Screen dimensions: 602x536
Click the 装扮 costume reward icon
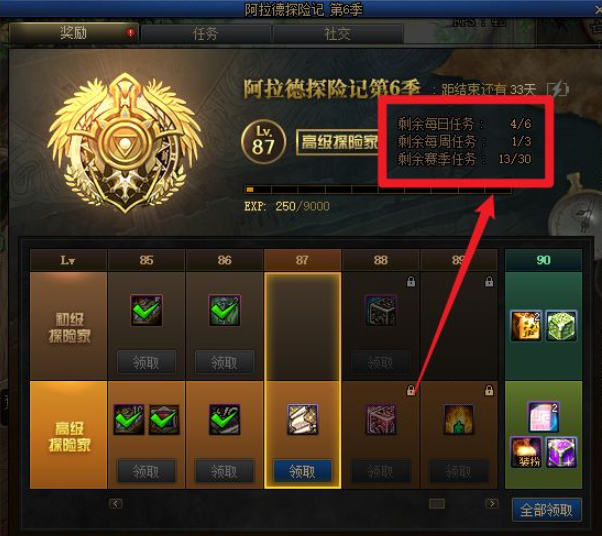pos(526,452)
